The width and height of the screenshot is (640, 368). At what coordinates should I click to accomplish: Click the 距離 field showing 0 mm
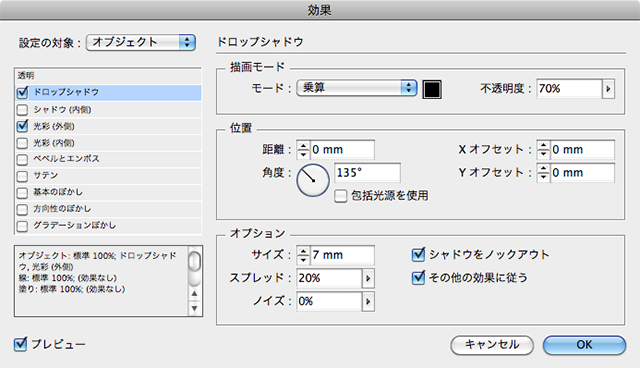pyautogui.click(x=342, y=150)
